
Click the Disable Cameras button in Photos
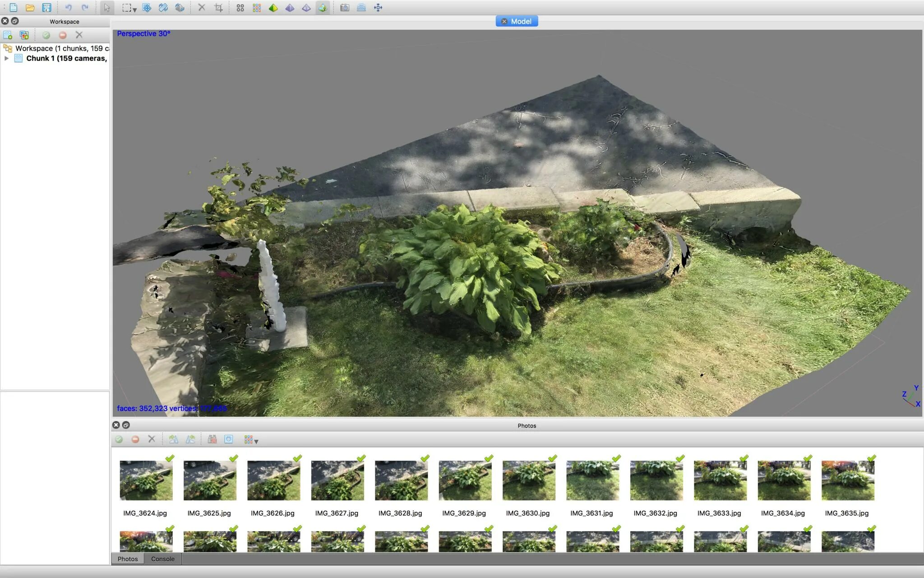click(135, 439)
